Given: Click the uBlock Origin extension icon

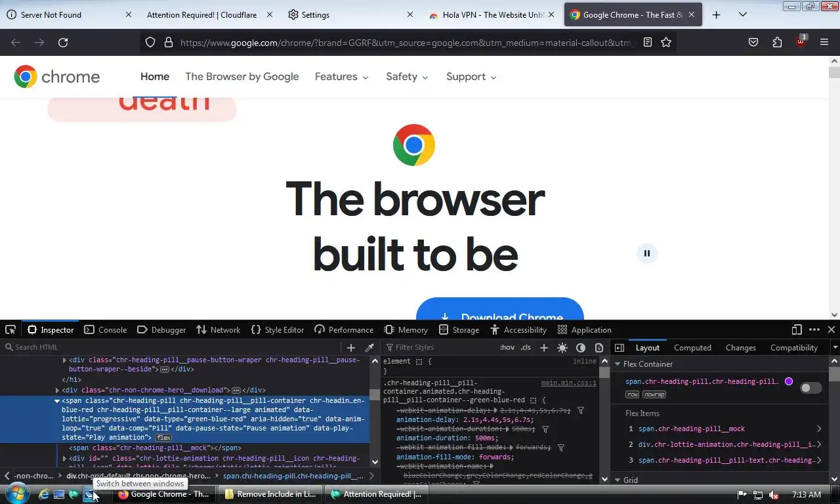Looking at the screenshot, I should click(801, 41).
